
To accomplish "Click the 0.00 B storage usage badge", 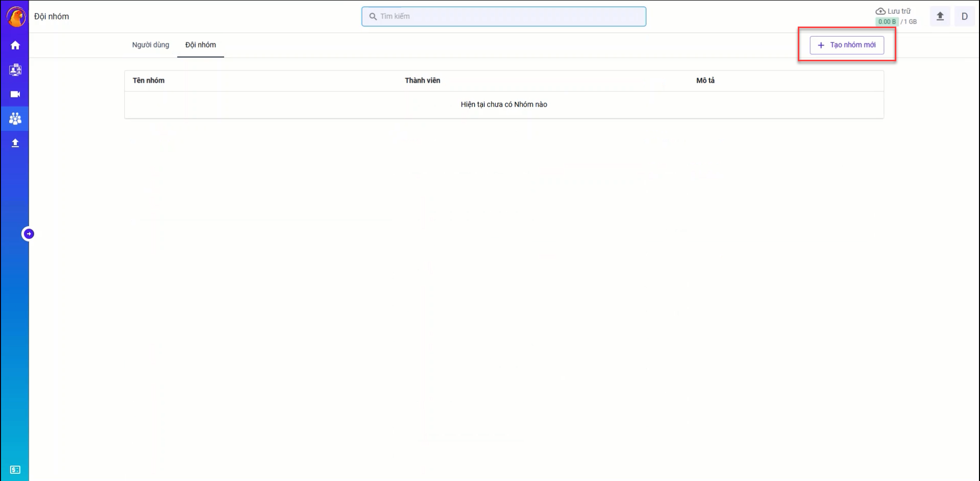I will (x=887, y=21).
